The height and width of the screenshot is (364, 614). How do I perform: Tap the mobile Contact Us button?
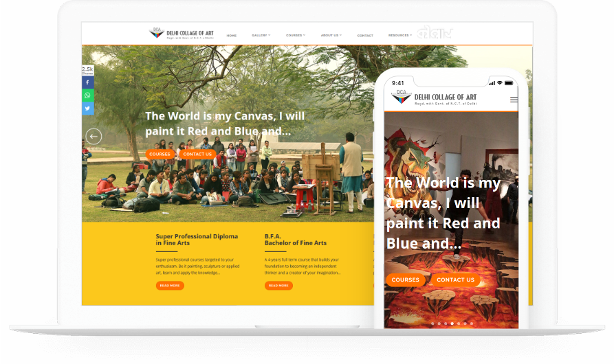click(455, 280)
